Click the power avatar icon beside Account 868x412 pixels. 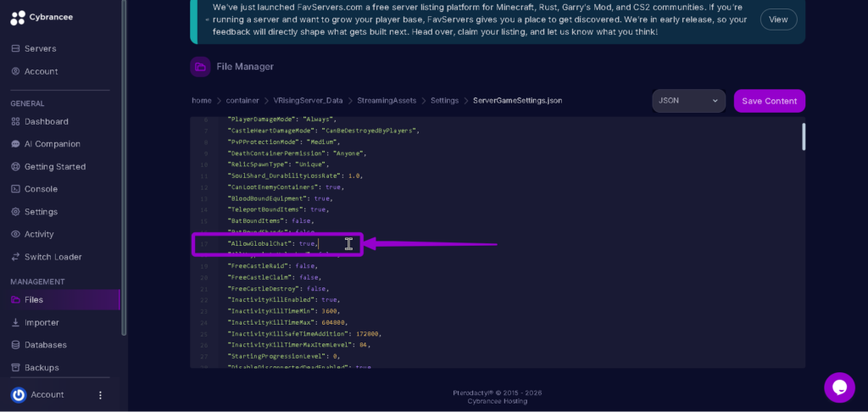19,395
